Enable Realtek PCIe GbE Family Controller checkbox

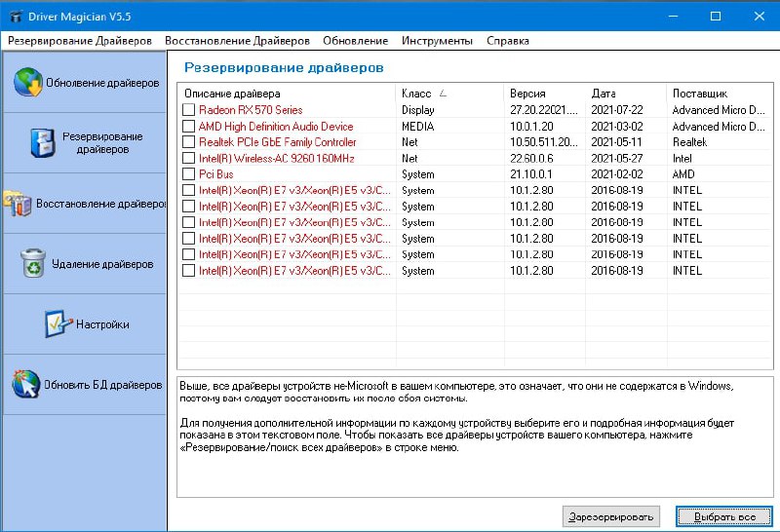[x=189, y=142]
